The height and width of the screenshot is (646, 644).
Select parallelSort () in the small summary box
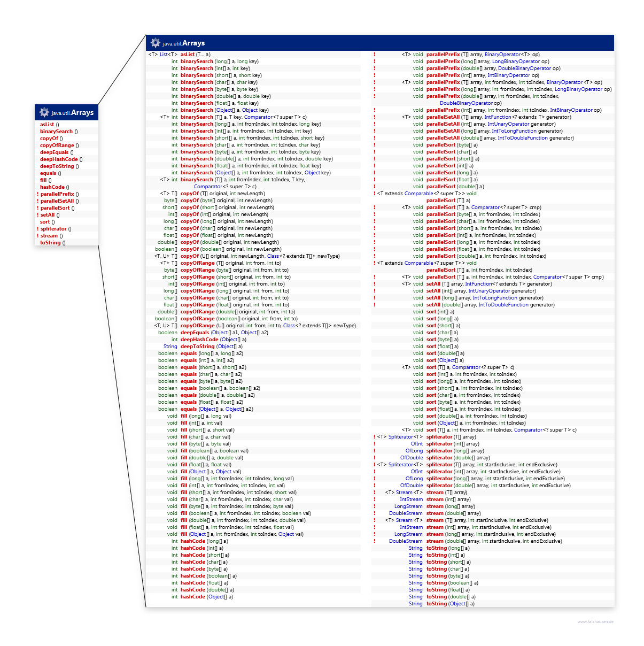click(x=58, y=208)
